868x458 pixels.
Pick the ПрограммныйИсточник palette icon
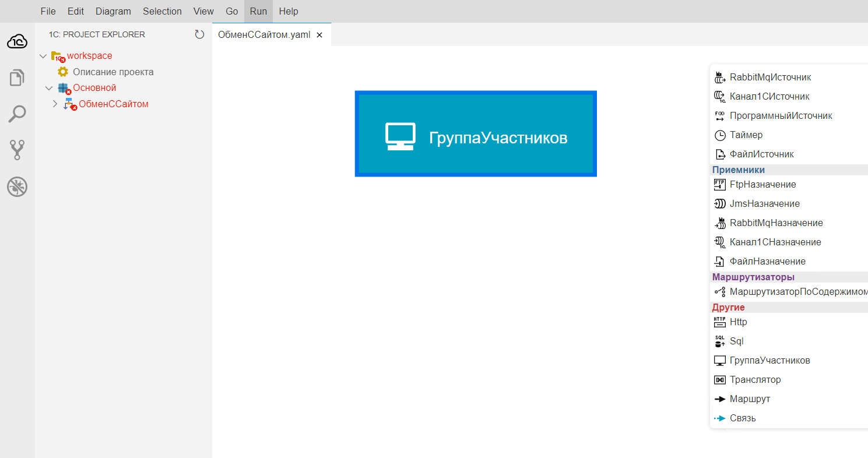click(720, 115)
